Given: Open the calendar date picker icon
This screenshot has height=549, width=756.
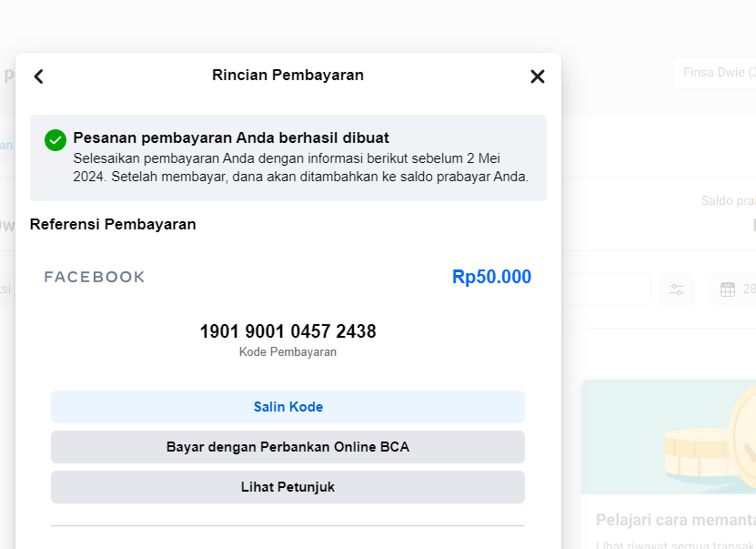Looking at the screenshot, I should pos(727,290).
